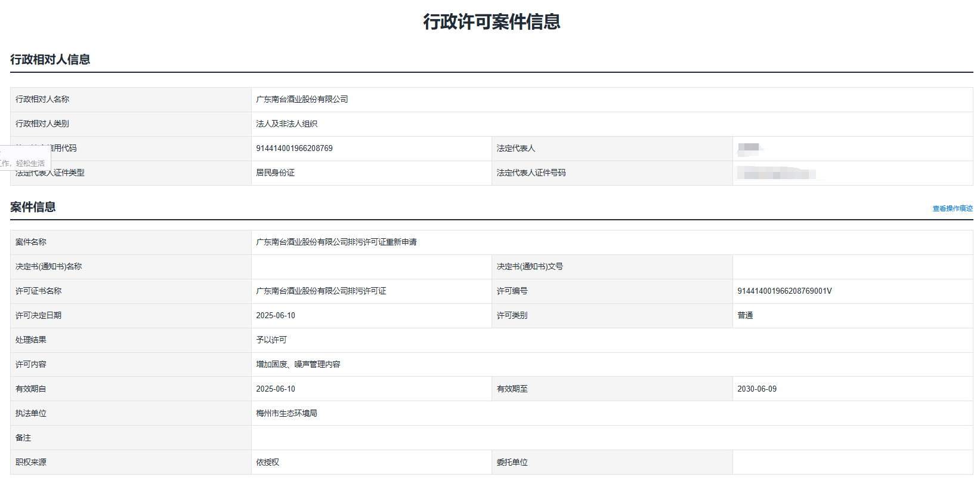
Task: Click the 行政相对人信息 section heading
Action: tap(50, 60)
